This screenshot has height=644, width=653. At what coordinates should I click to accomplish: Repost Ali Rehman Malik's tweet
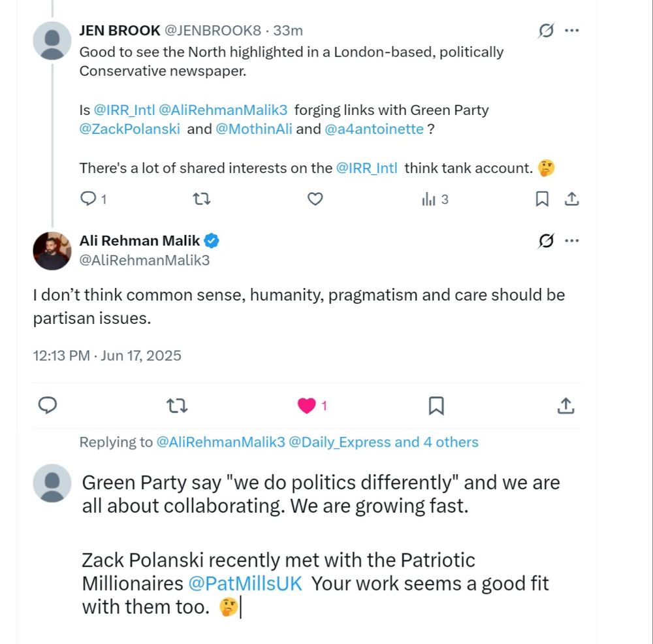[178, 406]
